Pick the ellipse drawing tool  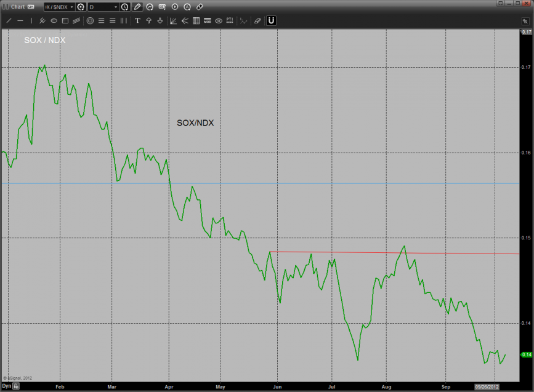(x=54, y=20)
